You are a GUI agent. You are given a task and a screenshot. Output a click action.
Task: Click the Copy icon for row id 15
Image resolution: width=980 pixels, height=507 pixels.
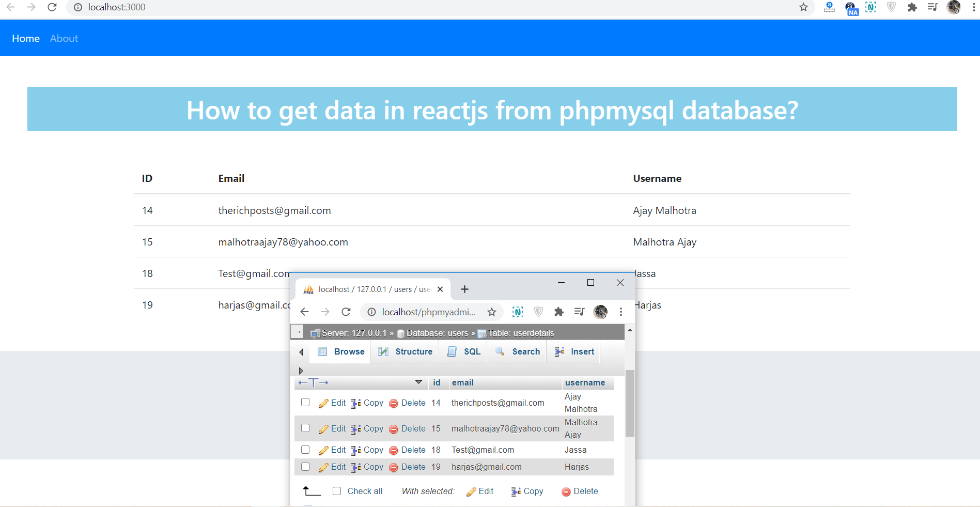[x=355, y=428]
